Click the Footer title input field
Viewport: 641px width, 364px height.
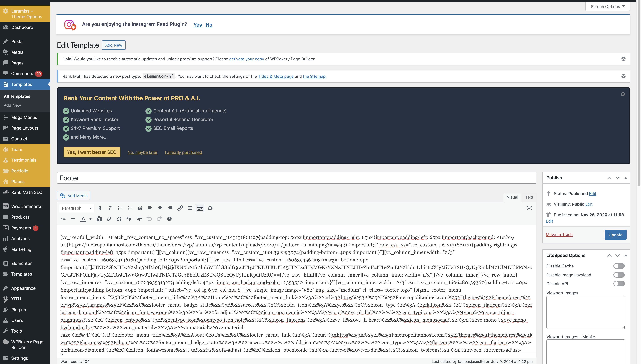[x=296, y=178]
